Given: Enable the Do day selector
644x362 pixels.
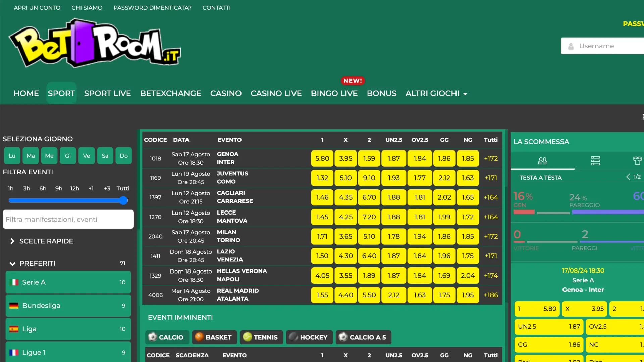Looking at the screenshot, I should [123, 156].
